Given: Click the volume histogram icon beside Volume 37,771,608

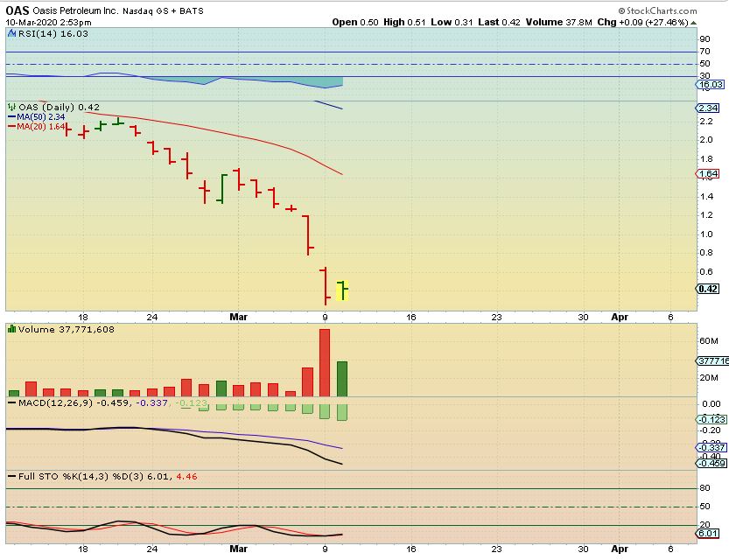Looking at the screenshot, I should point(12,329).
